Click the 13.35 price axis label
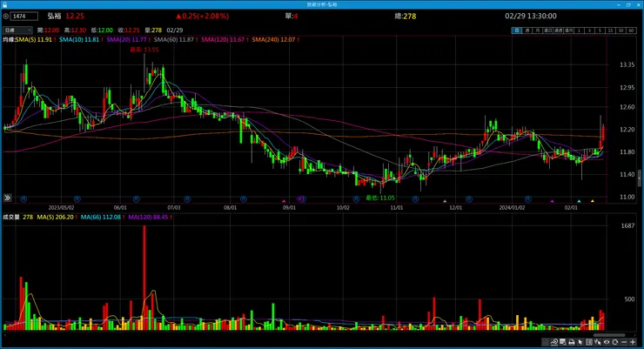Screen dimensions: 644x349 [627, 65]
